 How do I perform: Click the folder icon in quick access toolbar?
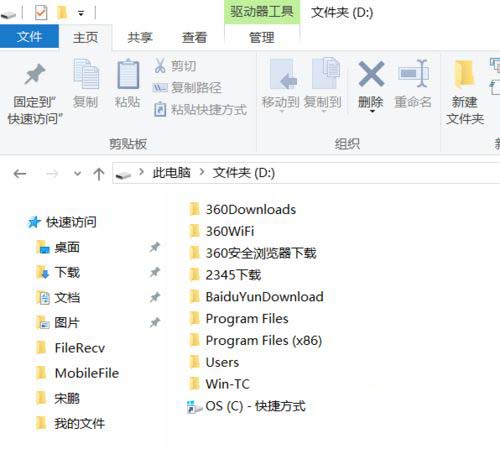(62, 13)
